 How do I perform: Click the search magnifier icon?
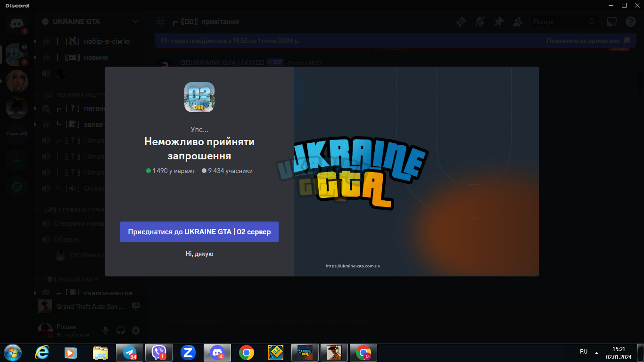coord(592,22)
